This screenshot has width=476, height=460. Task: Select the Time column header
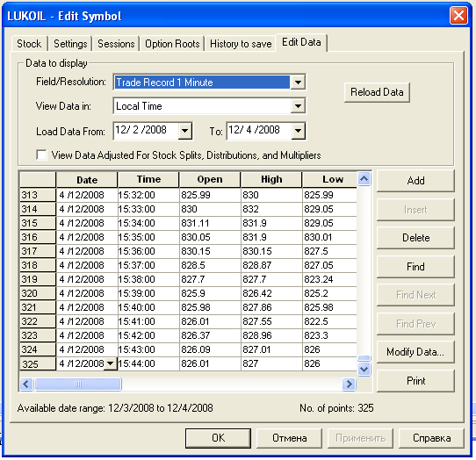[x=148, y=180]
